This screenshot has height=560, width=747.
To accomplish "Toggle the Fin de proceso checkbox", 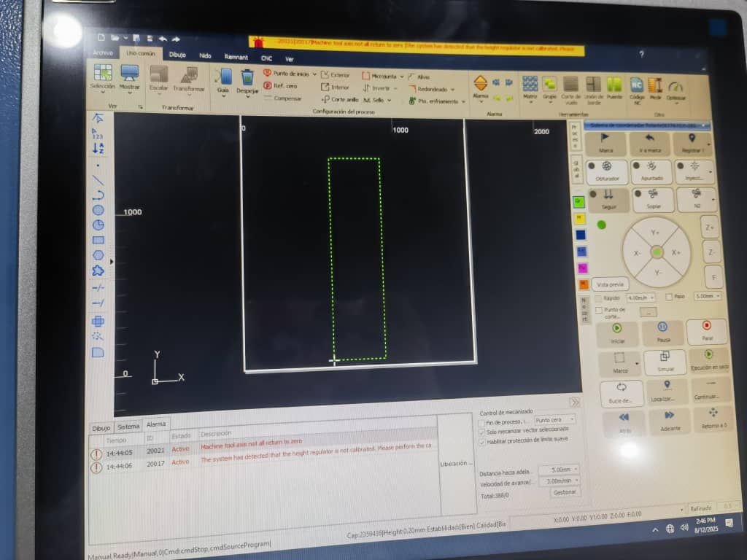I will coord(481,422).
